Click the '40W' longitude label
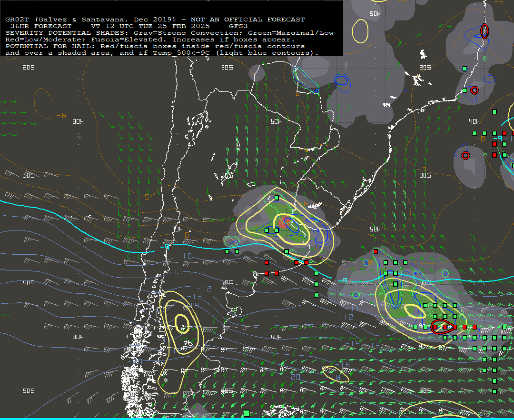Screen dimensions: 514x420 pyautogui.click(x=474, y=121)
